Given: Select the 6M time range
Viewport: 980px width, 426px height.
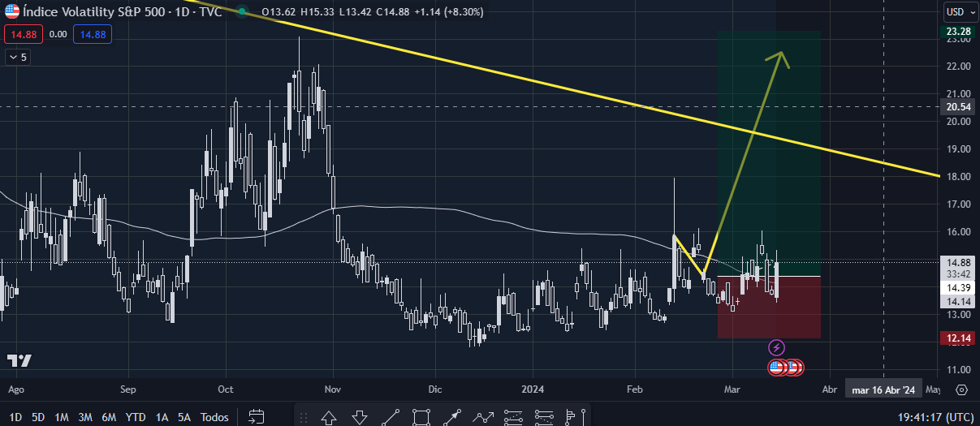Looking at the screenshot, I should click(x=109, y=417).
